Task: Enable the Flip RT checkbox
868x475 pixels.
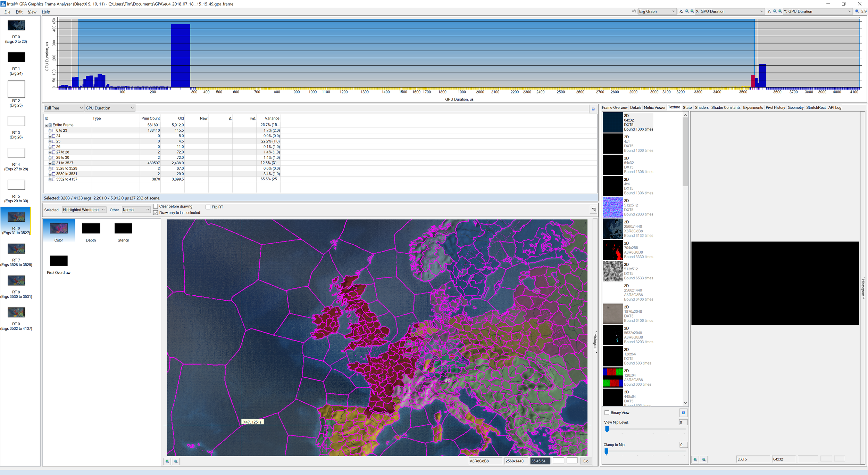Action: coord(208,207)
